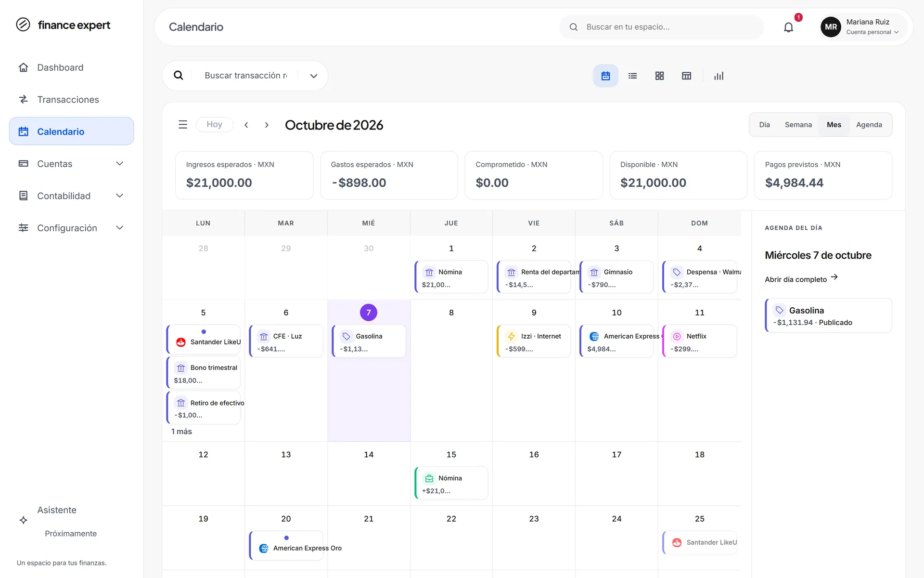Switch to table view icon
The height and width of the screenshot is (578, 924).
pyautogui.click(x=686, y=76)
